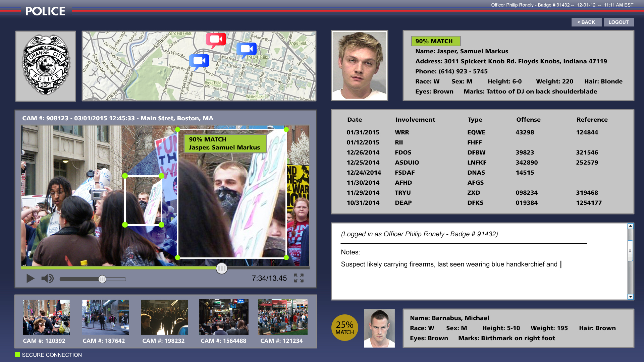Screen dimensions: 644x362
Task: Click the blue camera marker near Searsville Rd
Action: pyautogui.click(x=199, y=61)
